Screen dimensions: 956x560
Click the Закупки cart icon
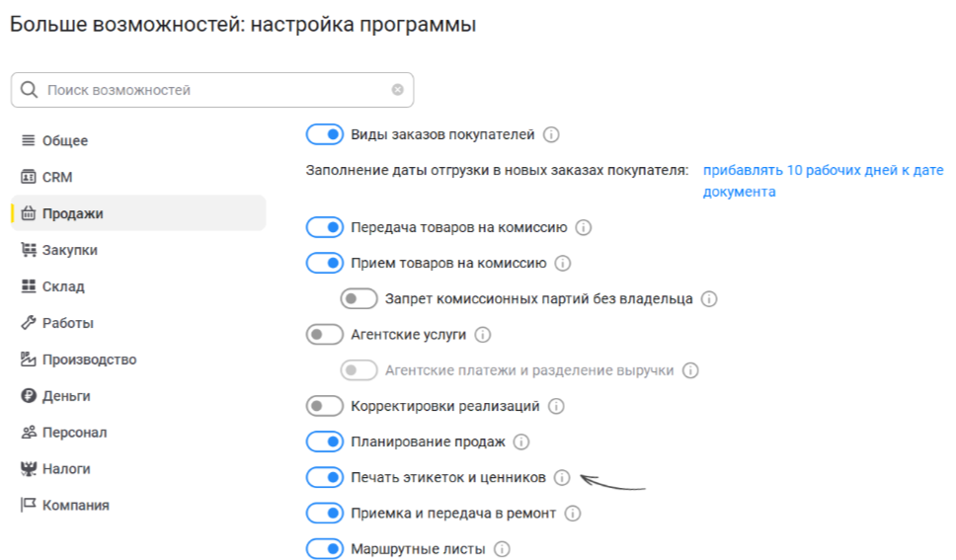tap(28, 250)
